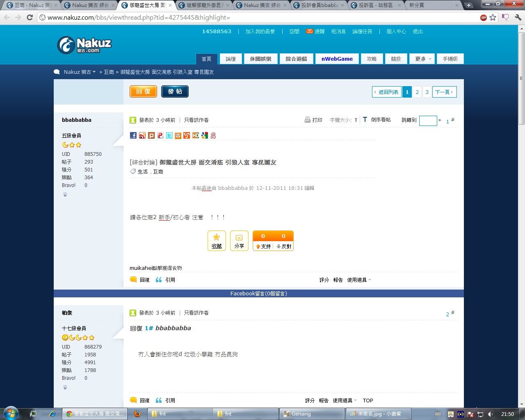Click the 分享 share button
This screenshot has height=420, width=525.
[x=239, y=241]
